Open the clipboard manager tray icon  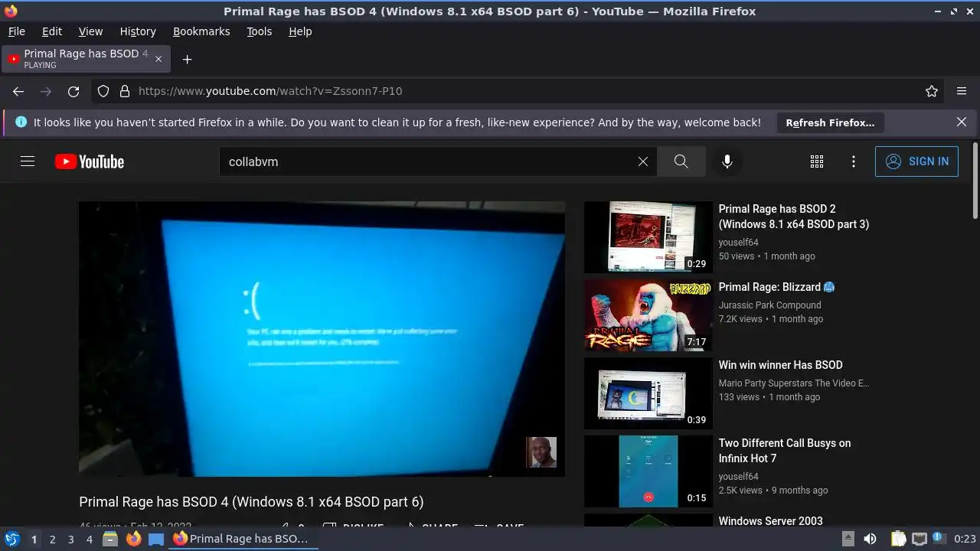click(899, 539)
